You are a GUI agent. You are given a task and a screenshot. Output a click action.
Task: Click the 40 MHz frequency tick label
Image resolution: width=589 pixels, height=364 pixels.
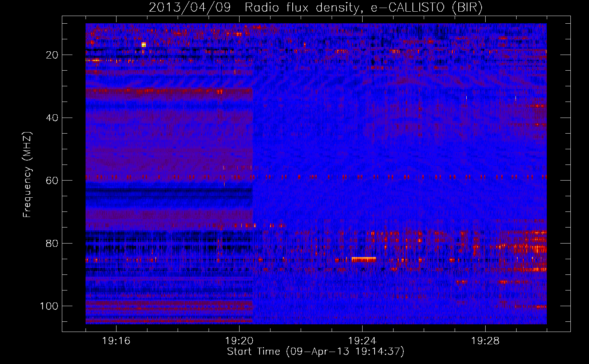(x=52, y=118)
